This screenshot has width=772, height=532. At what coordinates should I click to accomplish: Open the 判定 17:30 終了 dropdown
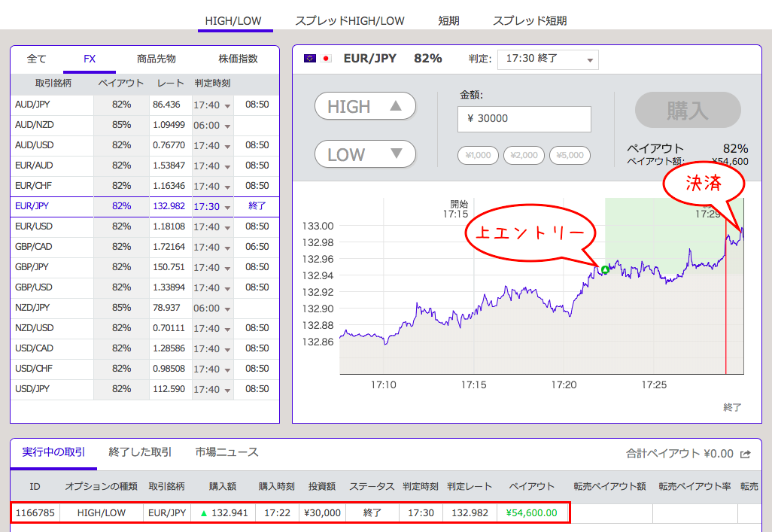click(x=549, y=59)
